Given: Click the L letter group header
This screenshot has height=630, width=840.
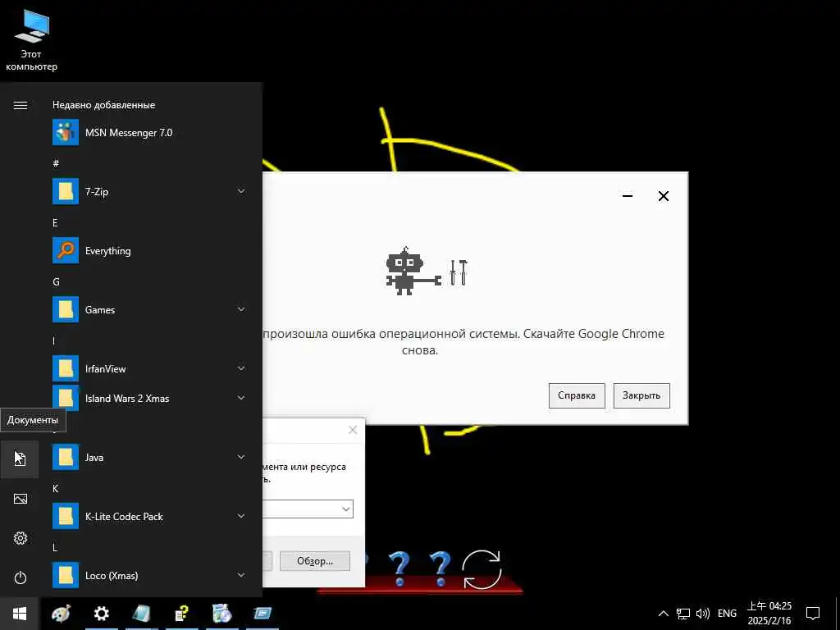Looking at the screenshot, I should (x=55, y=547).
